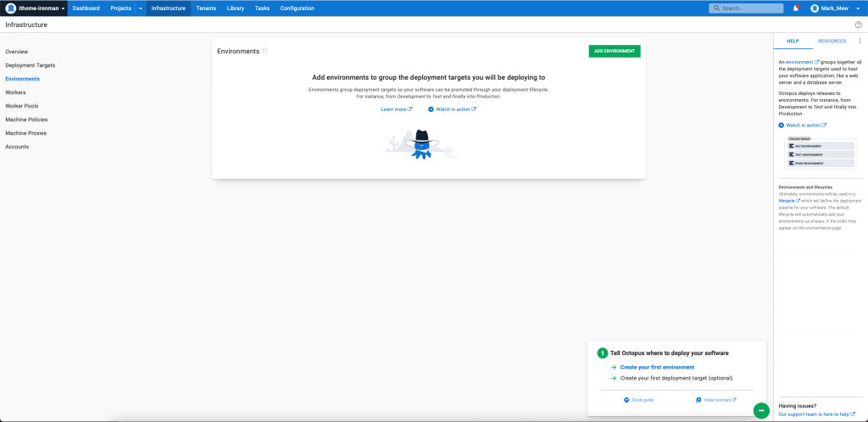The width and height of the screenshot is (868, 422).
Task: Open the environment link in help panel
Action: tap(802, 63)
